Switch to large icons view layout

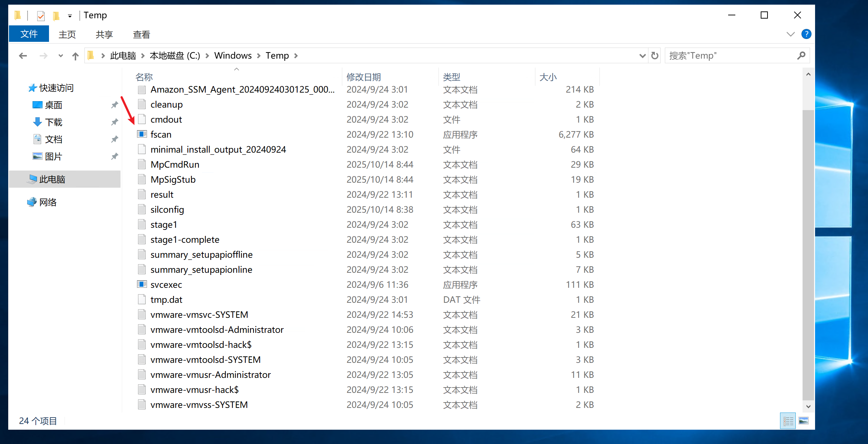804,421
